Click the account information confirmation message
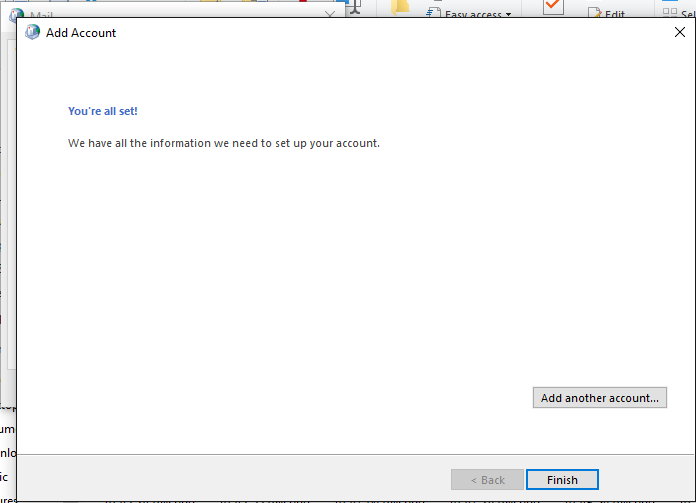The image size is (696, 503). pos(224,143)
